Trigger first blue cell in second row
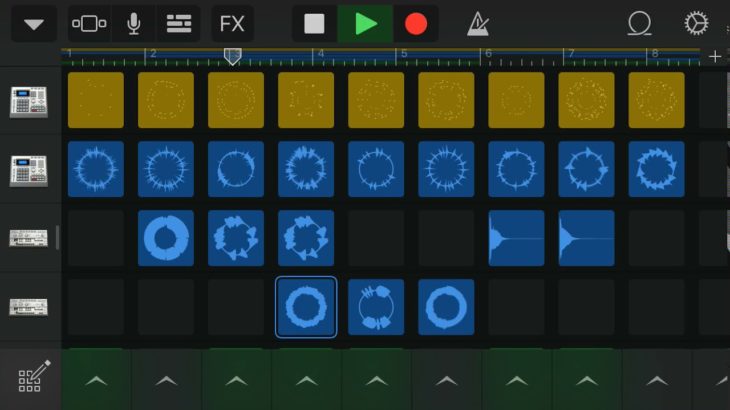Screen dimensions: 730x410 point(96,169)
